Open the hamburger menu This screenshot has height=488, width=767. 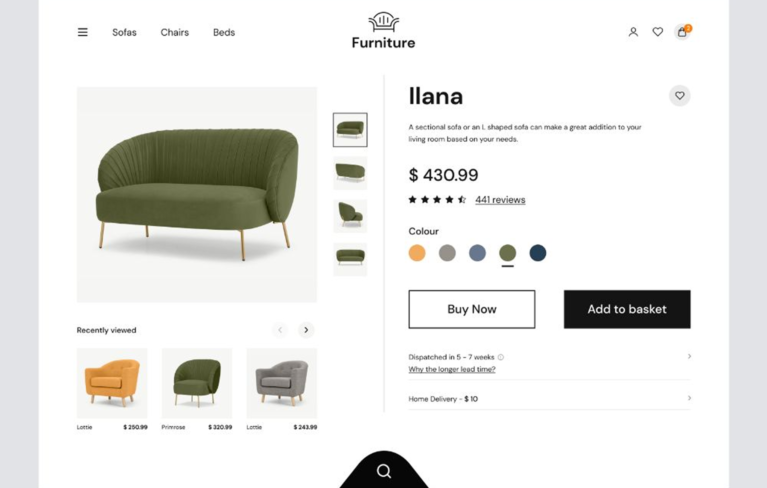coord(83,32)
